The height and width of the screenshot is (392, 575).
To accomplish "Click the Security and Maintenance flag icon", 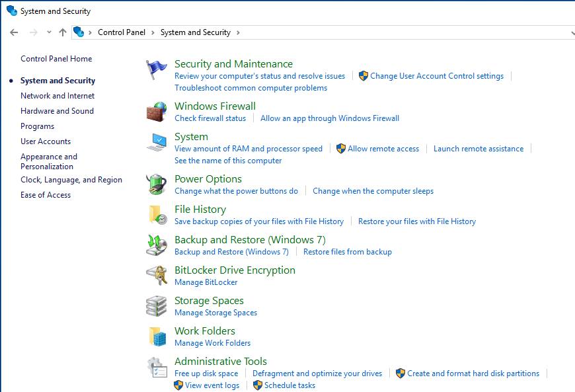I will pyautogui.click(x=157, y=69).
